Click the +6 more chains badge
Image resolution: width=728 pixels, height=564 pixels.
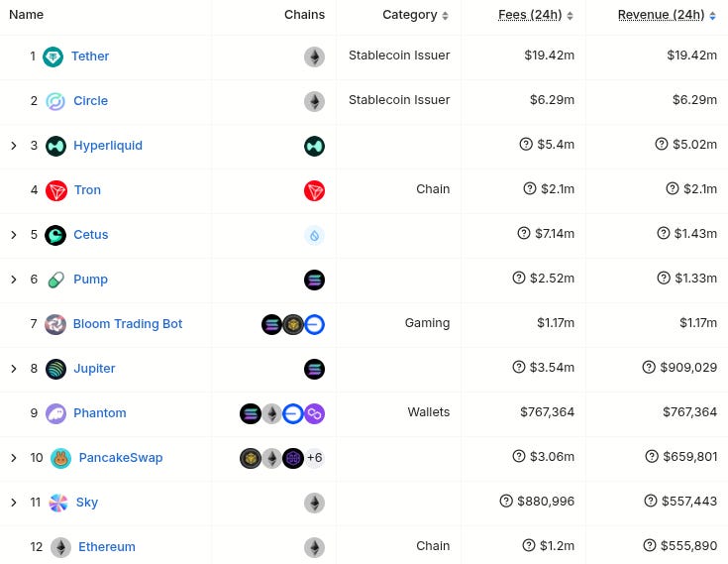click(315, 458)
